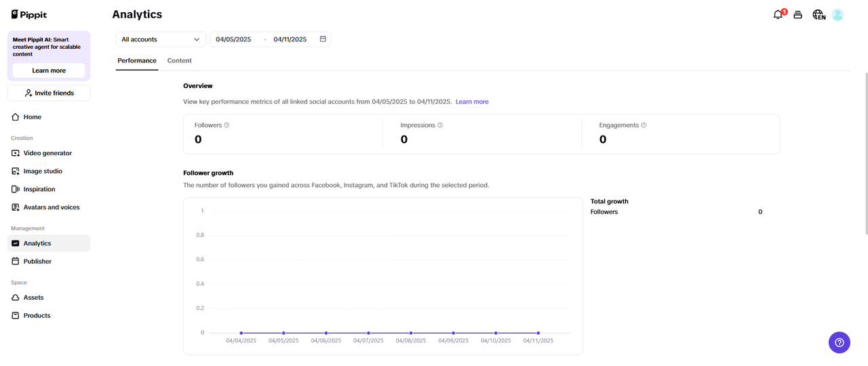Select Analytics in the sidebar
Screen dimensions: 868x366
[x=49, y=243]
